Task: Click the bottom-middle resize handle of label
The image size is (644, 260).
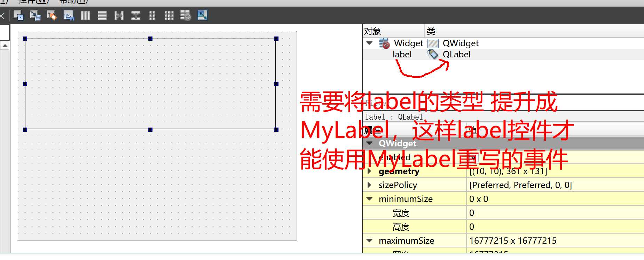Action: [x=150, y=130]
